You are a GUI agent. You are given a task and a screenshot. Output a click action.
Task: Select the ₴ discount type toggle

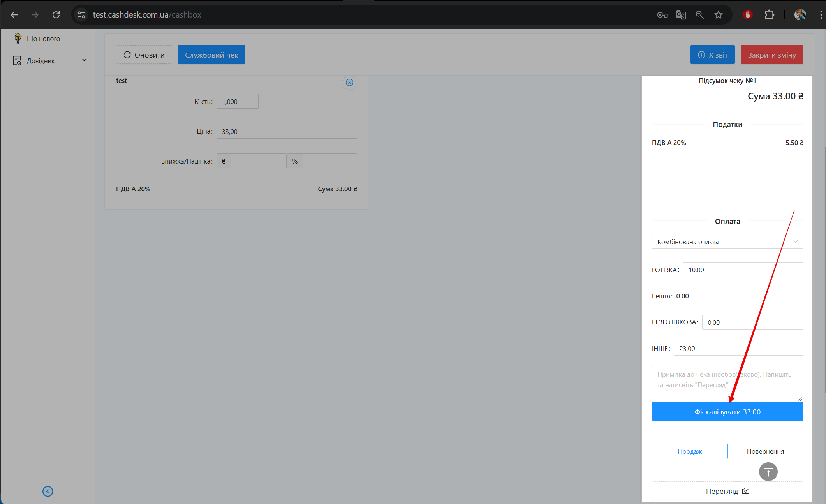point(224,161)
